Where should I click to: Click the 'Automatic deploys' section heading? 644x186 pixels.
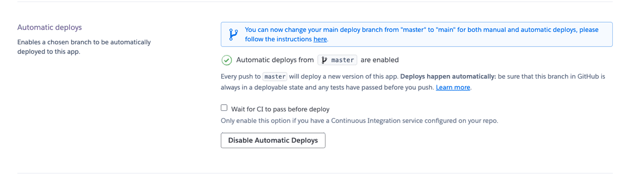49,27
